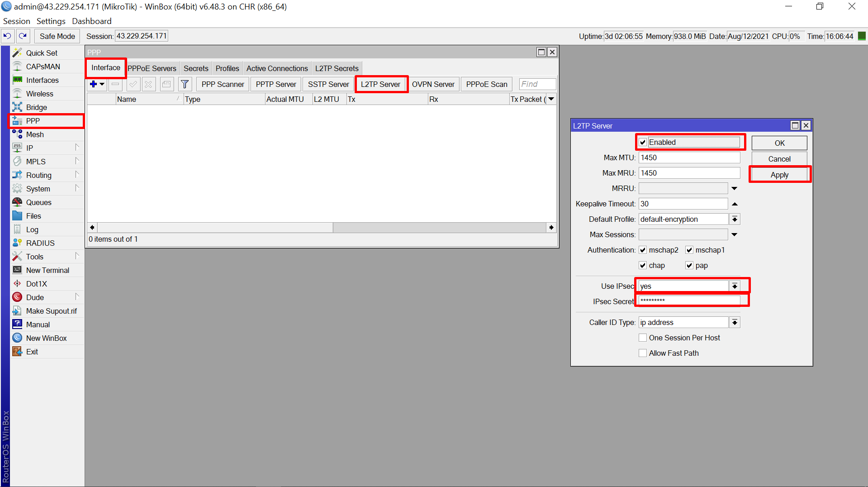Image resolution: width=868 pixels, height=487 pixels.
Task: Click the Max MTU input field
Action: tap(689, 158)
